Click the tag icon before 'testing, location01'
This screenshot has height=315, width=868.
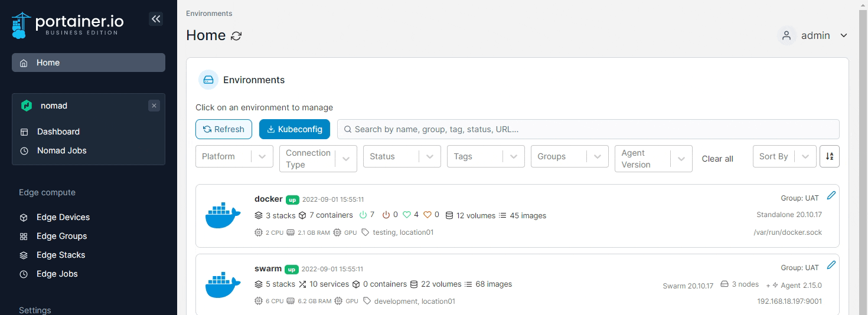tap(366, 232)
